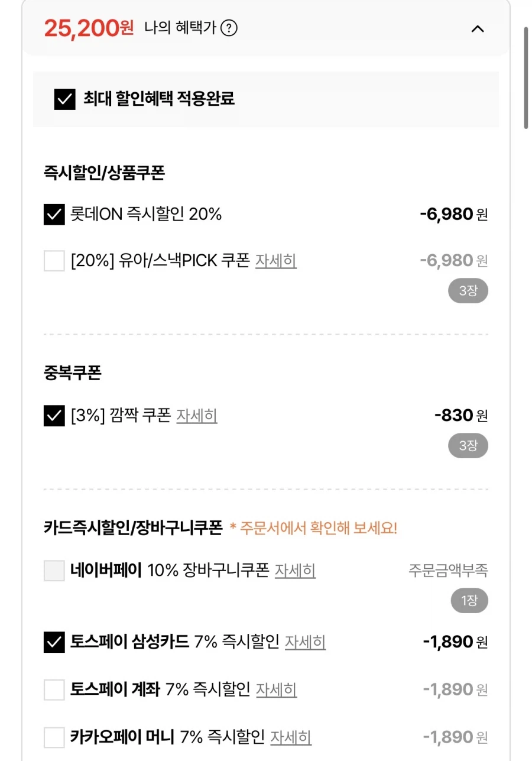
Task: Check the 유아/스낵PICK 쿠폰 checkbox
Action: click(54, 261)
